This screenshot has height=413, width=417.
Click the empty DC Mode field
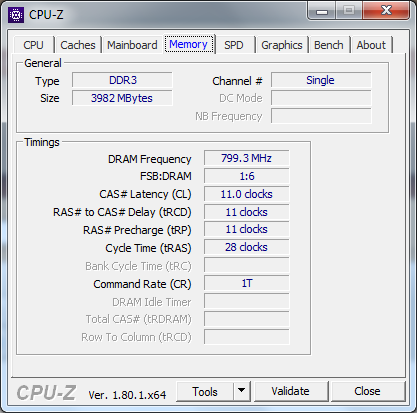[321, 98]
